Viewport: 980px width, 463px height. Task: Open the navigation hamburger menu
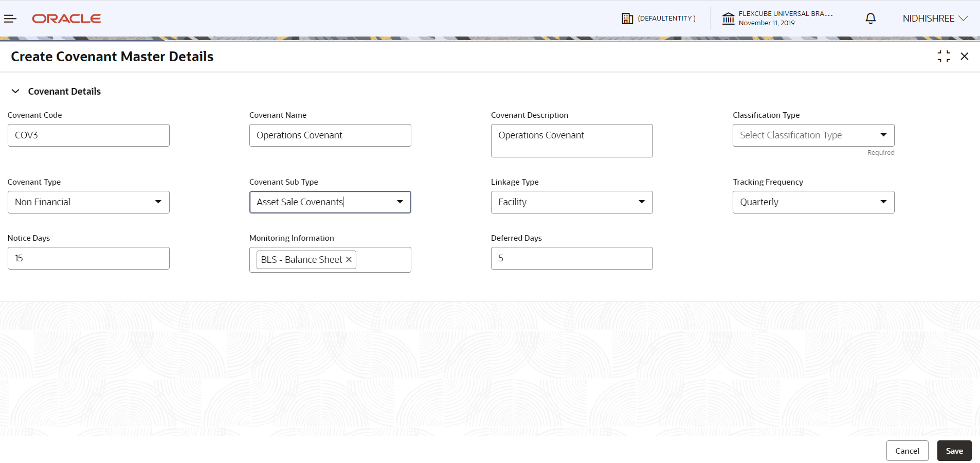coord(10,18)
